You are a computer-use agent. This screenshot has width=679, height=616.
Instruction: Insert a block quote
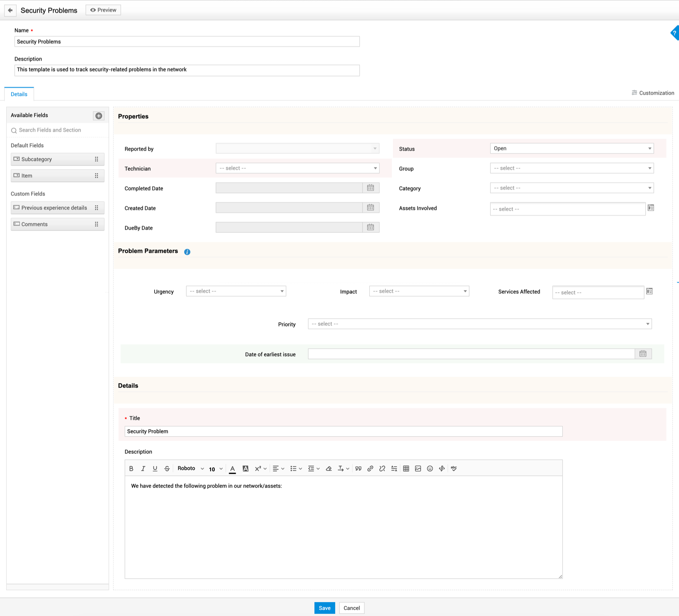[x=358, y=469]
